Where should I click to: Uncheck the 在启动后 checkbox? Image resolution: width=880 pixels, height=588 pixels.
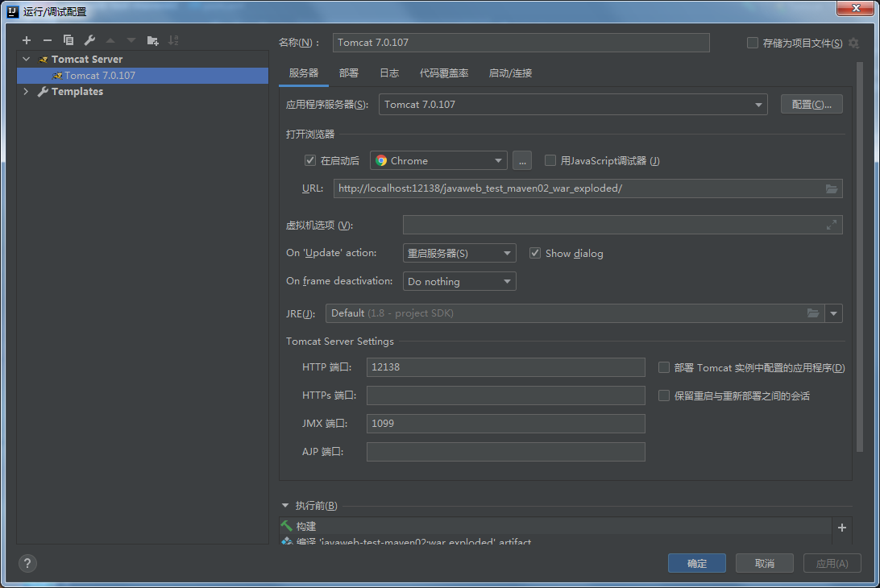pos(309,160)
